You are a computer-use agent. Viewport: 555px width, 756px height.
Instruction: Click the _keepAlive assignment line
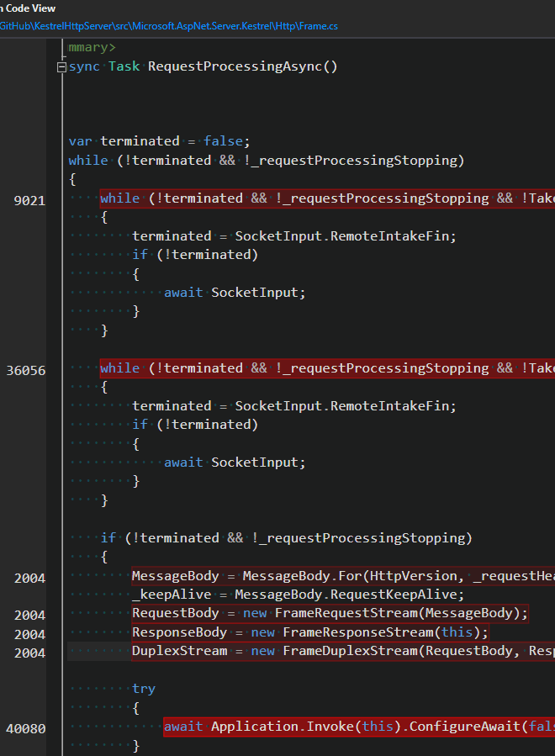point(298,595)
